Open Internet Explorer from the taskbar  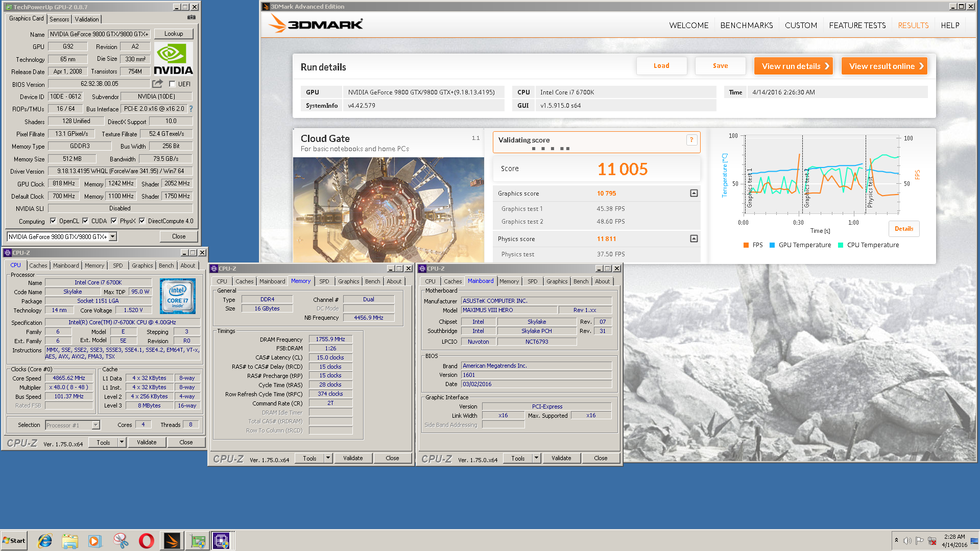45,541
